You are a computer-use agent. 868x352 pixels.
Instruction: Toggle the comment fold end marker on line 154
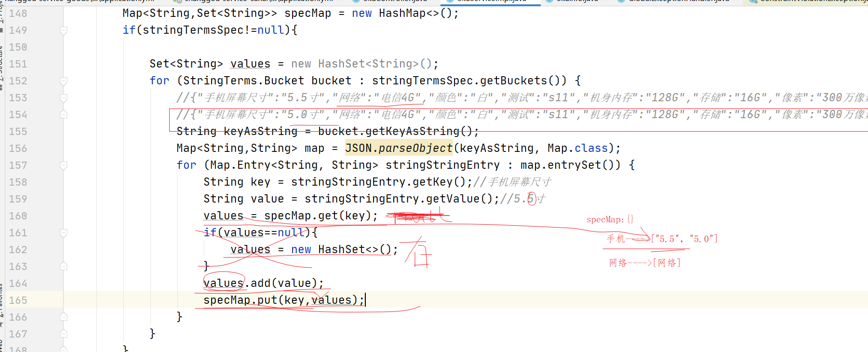click(63, 114)
